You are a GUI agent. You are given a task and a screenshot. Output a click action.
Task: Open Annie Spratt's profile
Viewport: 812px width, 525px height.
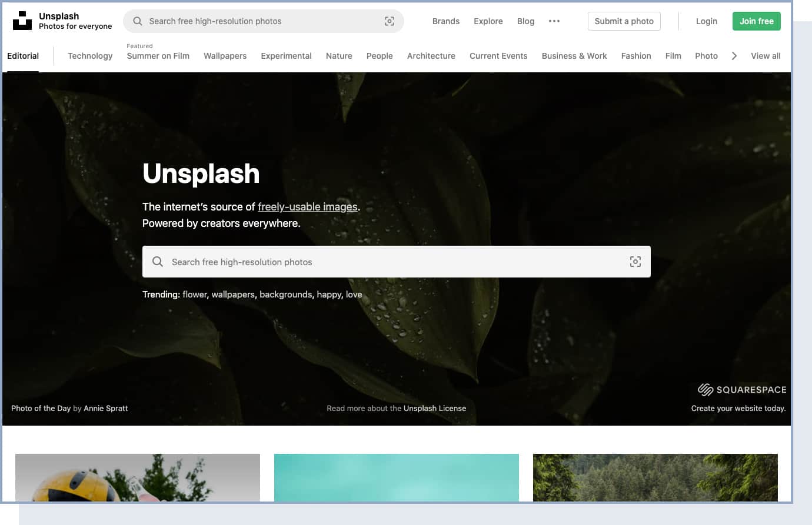pyautogui.click(x=106, y=408)
